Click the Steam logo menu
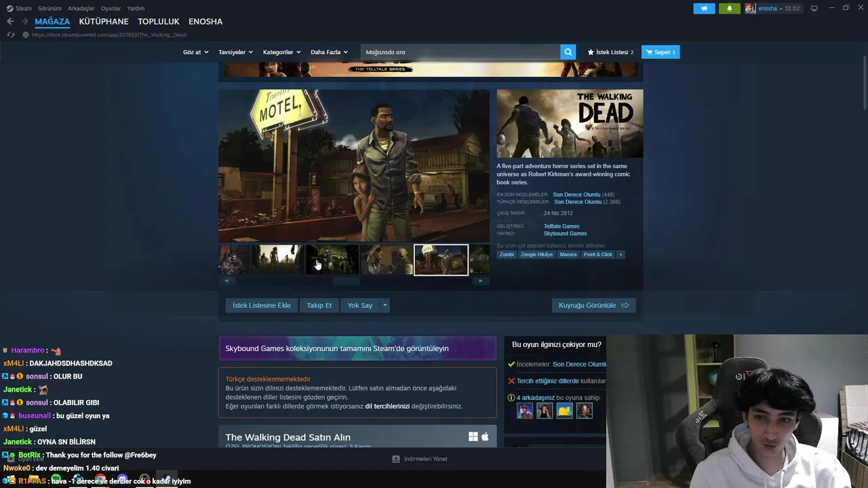Image resolution: width=868 pixels, height=488 pixels. click(19, 8)
